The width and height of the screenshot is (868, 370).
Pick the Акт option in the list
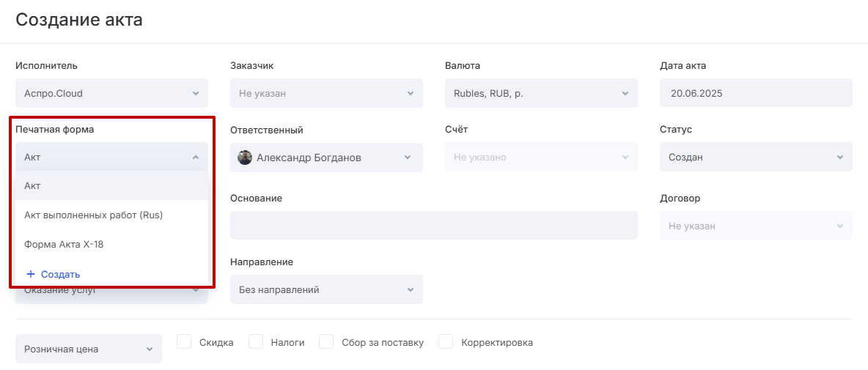pyautogui.click(x=32, y=186)
